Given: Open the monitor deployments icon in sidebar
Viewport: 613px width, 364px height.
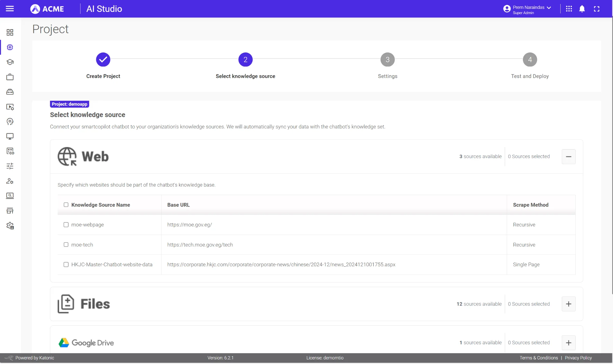Looking at the screenshot, I should [x=10, y=136].
